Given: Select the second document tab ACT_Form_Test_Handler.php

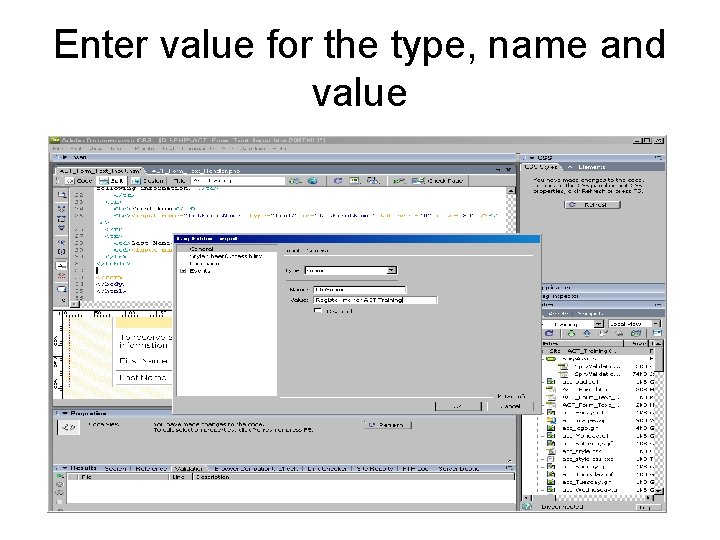Looking at the screenshot, I should click(x=195, y=170).
